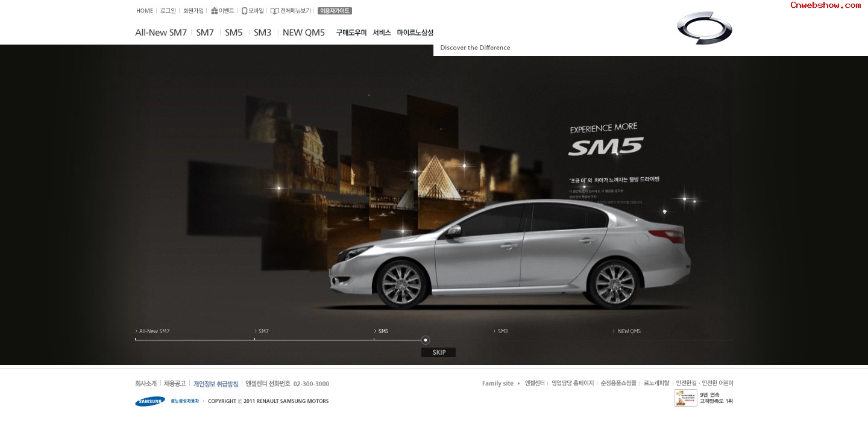The height and width of the screenshot is (444, 868).
Task: Open the All-New SM7 top menu
Action: tap(161, 33)
